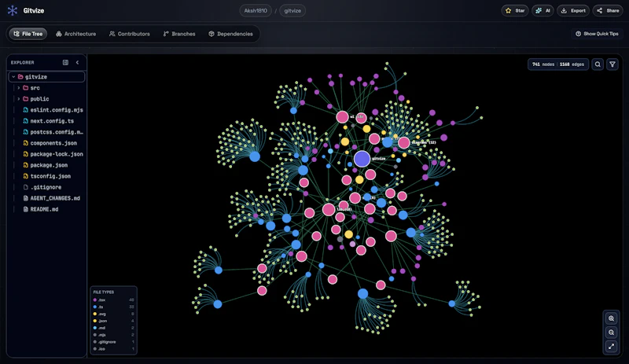Click the next.config.ts file icon
This screenshot has height=364, width=629.
[x=26, y=121]
